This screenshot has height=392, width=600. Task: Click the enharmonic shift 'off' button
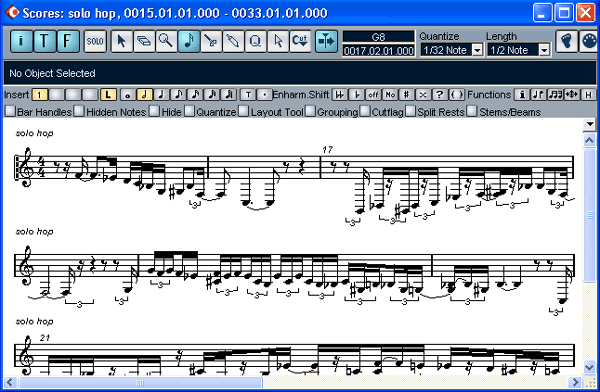tap(373, 95)
